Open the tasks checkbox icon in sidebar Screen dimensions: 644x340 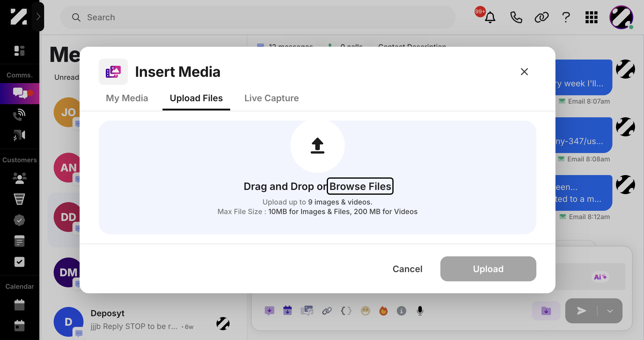pos(19,262)
